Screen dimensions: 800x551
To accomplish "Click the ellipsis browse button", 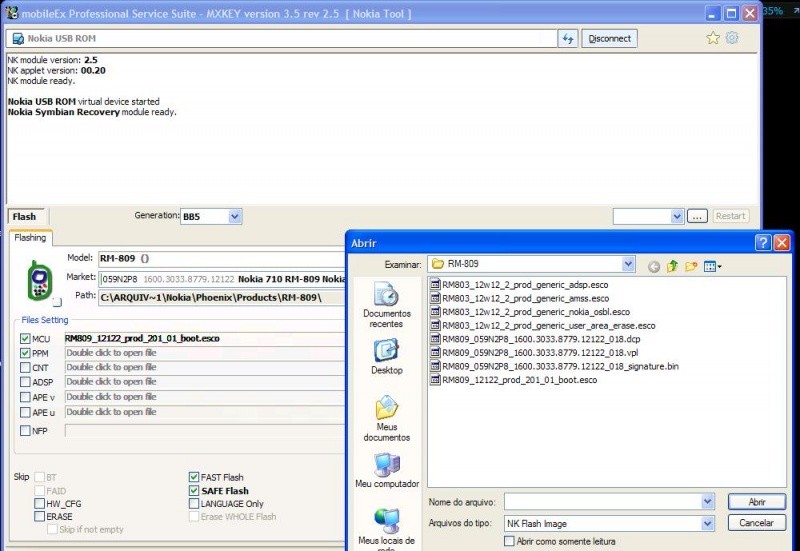I will coord(697,216).
